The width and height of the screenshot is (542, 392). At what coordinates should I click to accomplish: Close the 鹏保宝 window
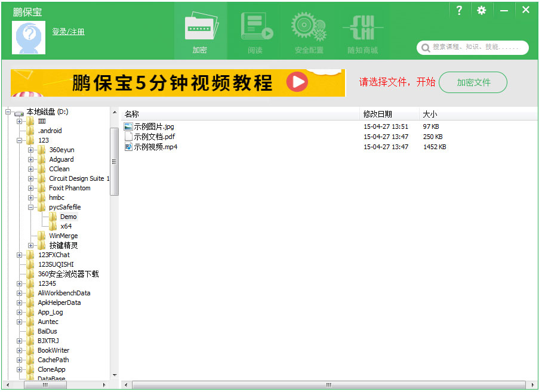click(x=525, y=10)
